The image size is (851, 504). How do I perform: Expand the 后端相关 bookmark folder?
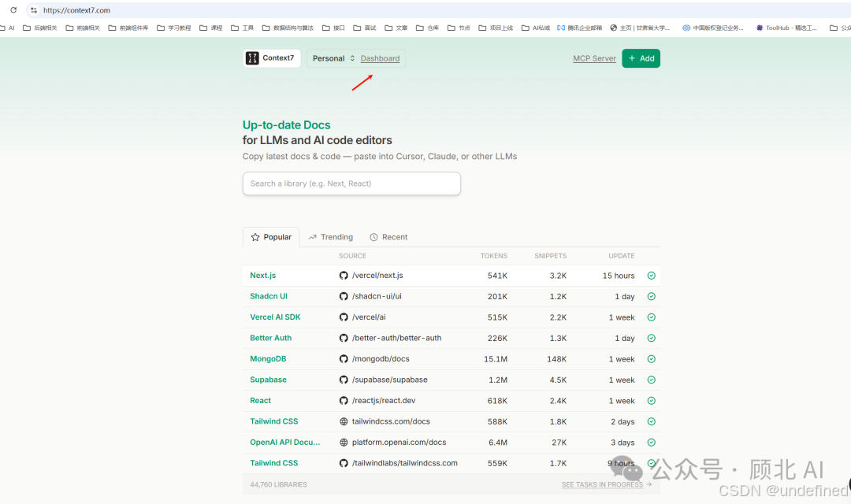pyautogui.click(x=39, y=28)
